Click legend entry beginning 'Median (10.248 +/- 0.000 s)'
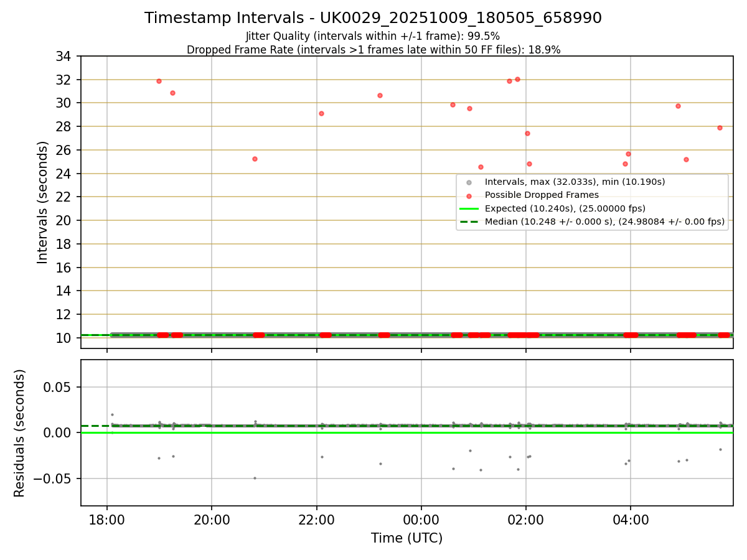Screen dimensions: 747x560 [x=604, y=222]
